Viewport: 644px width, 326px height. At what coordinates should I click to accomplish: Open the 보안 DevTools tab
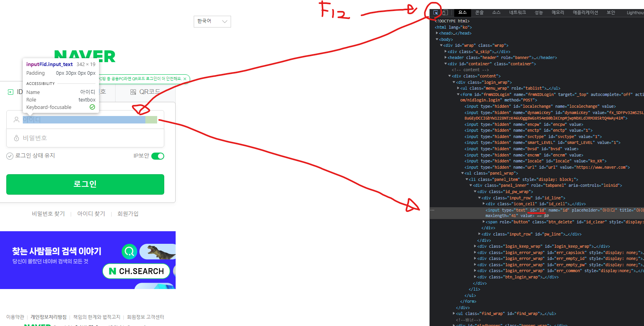[611, 13]
